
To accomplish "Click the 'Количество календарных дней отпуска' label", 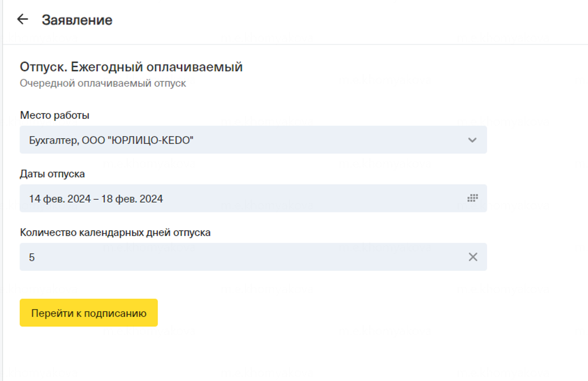I will pyautogui.click(x=115, y=232).
